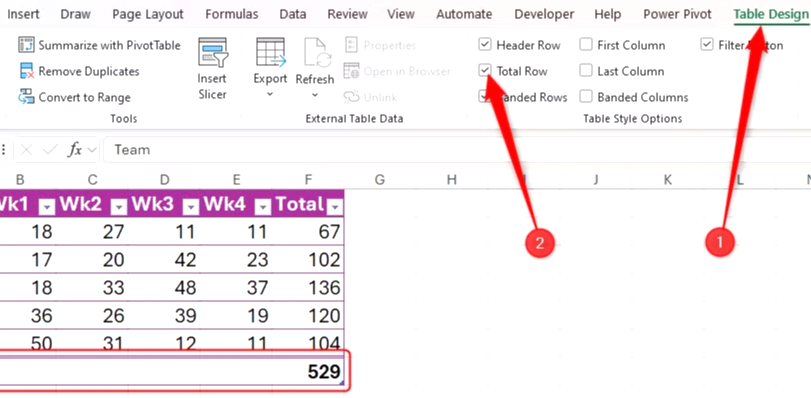This screenshot has width=811, height=398.
Task: Click the Open in Browser icon
Action: [x=351, y=71]
